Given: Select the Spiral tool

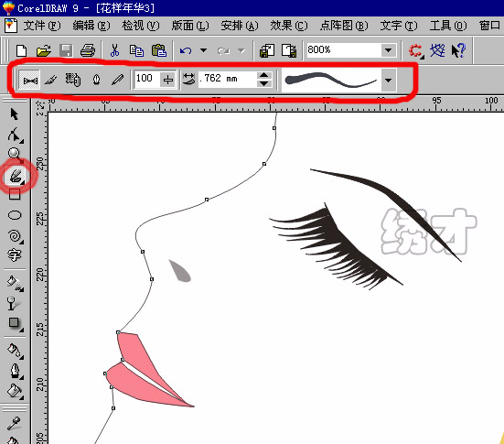Looking at the screenshot, I should click(x=15, y=236).
